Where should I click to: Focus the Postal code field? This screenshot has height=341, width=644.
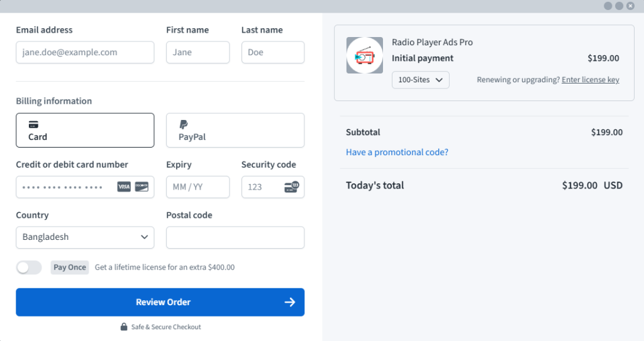235,237
